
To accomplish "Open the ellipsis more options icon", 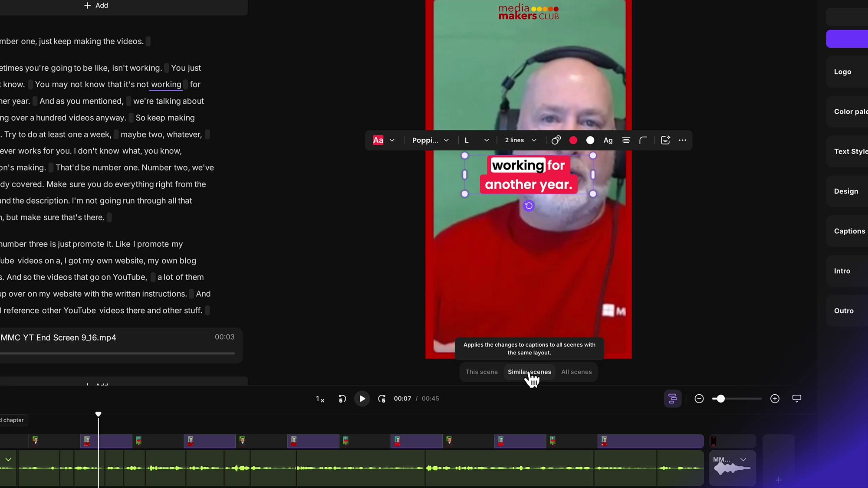I will tap(682, 140).
